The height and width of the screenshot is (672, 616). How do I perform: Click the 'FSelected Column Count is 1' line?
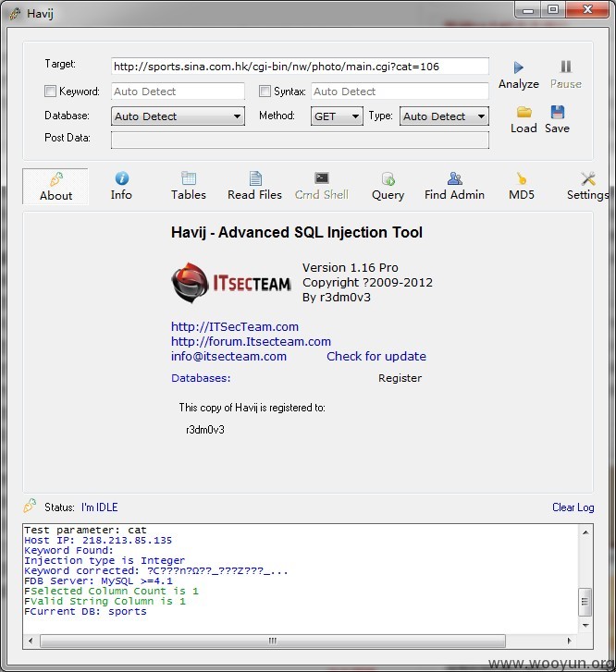[x=111, y=591]
